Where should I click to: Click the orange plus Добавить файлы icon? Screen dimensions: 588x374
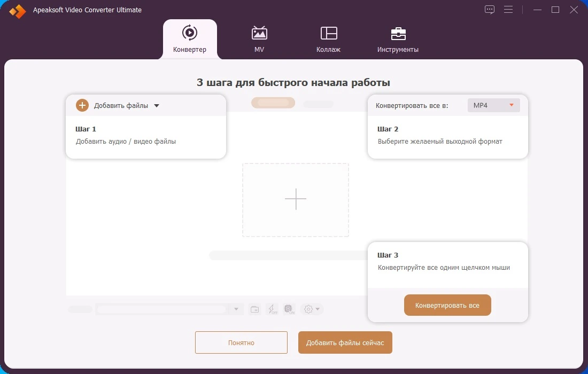[x=82, y=105]
